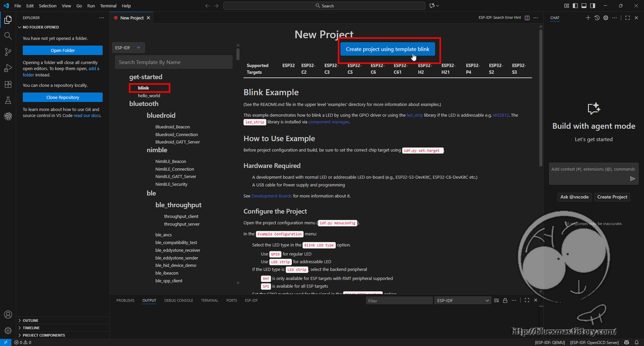Click the Open Folder button
Screen dimensions: 644x346
click(x=62, y=50)
